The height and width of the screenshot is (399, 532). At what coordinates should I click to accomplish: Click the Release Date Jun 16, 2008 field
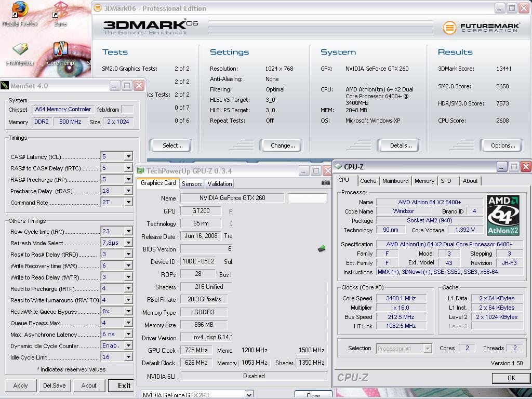click(201, 235)
